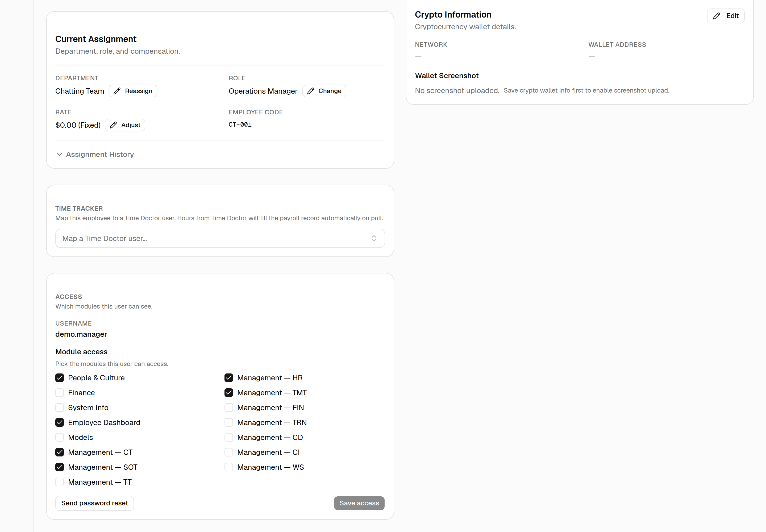766x532 pixels.
Task: Open the Map a Time Doctor user dropdown
Action: pos(220,238)
